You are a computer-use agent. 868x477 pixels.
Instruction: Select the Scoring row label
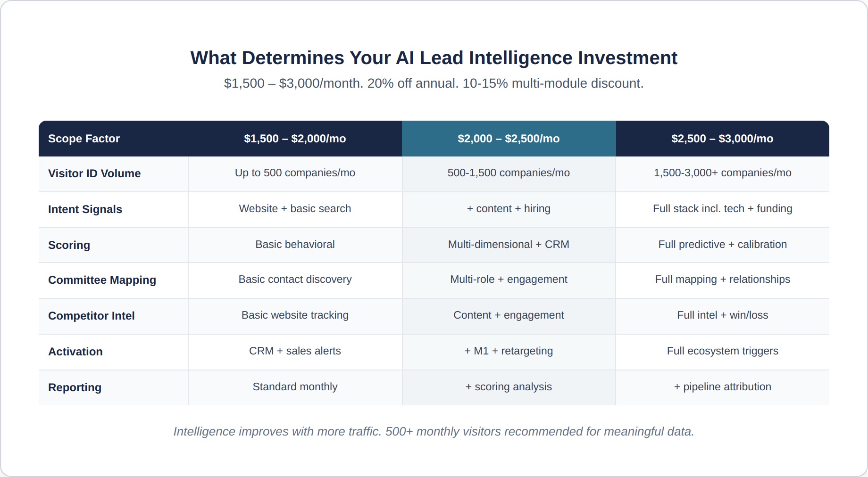69,245
